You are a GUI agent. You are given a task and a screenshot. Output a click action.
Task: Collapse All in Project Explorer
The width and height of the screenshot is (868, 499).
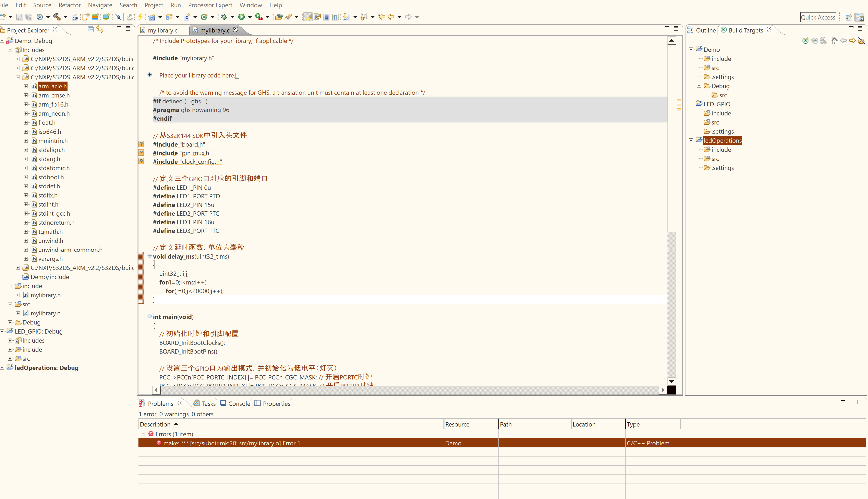pos(91,30)
